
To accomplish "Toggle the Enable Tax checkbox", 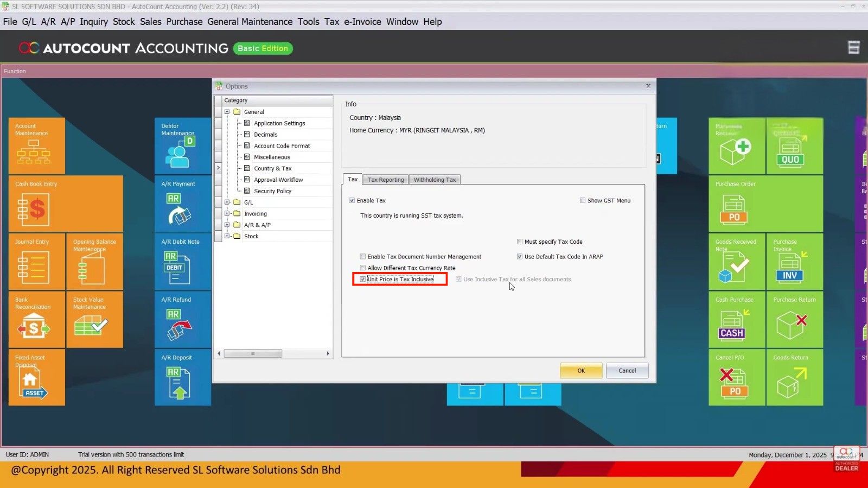I will 352,200.
